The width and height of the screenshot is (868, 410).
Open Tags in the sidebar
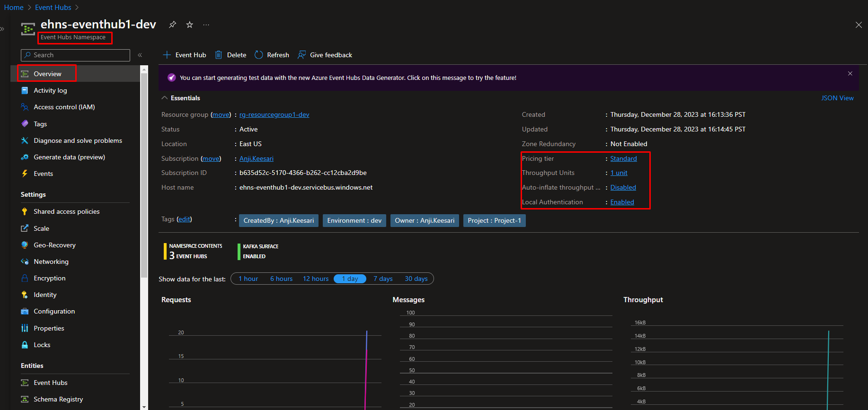76,124
